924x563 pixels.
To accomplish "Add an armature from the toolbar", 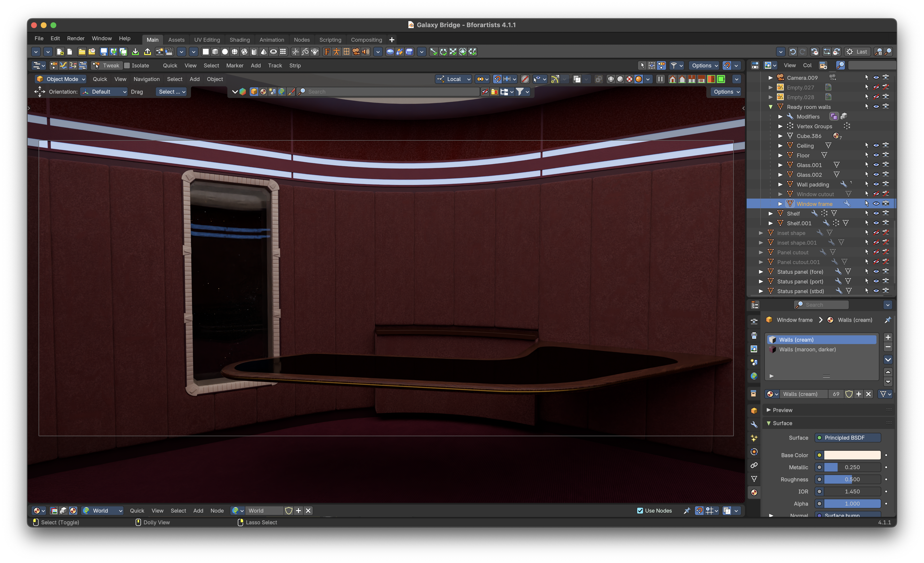I will [336, 52].
